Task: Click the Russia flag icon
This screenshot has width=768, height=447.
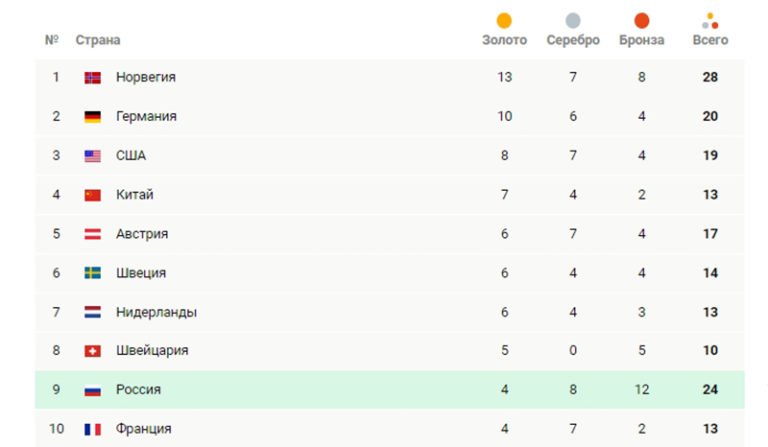Action: (x=93, y=390)
